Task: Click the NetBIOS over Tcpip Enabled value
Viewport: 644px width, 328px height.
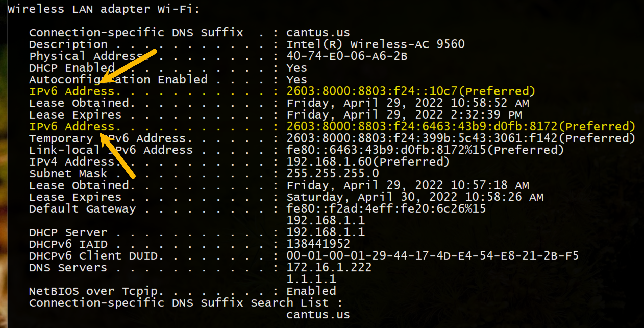Action: click(311, 291)
